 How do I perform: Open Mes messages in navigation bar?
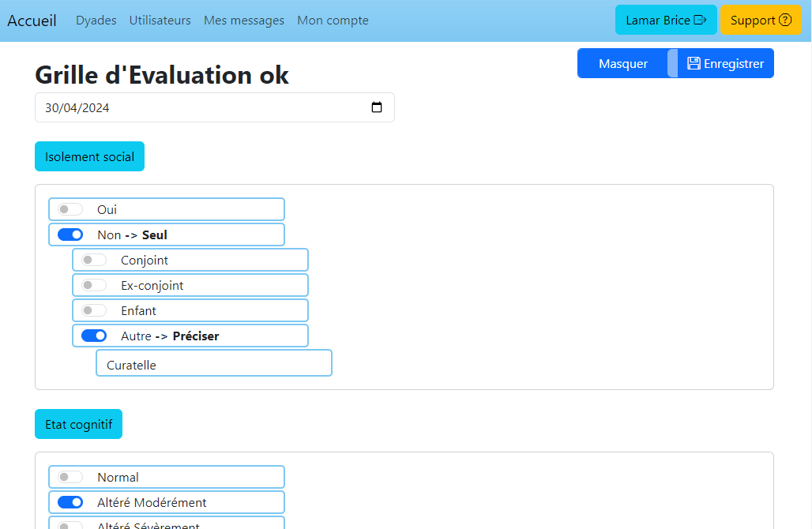tap(243, 21)
